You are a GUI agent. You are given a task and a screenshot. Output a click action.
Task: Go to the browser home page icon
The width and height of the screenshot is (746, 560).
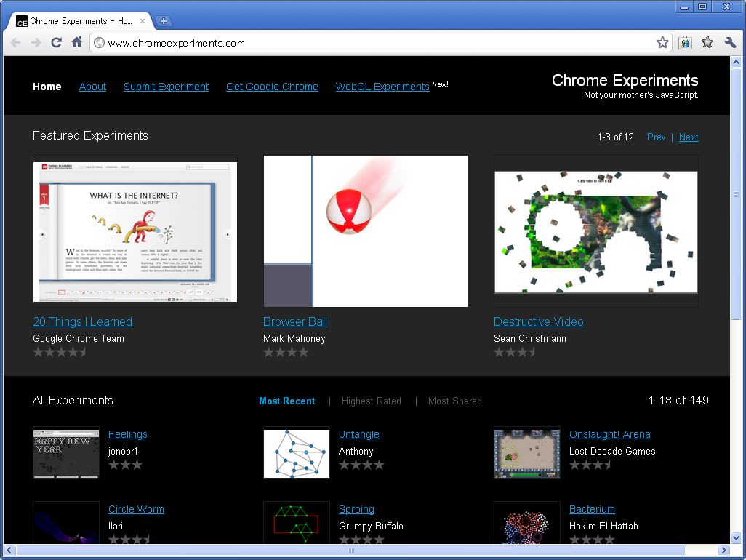(76, 43)
